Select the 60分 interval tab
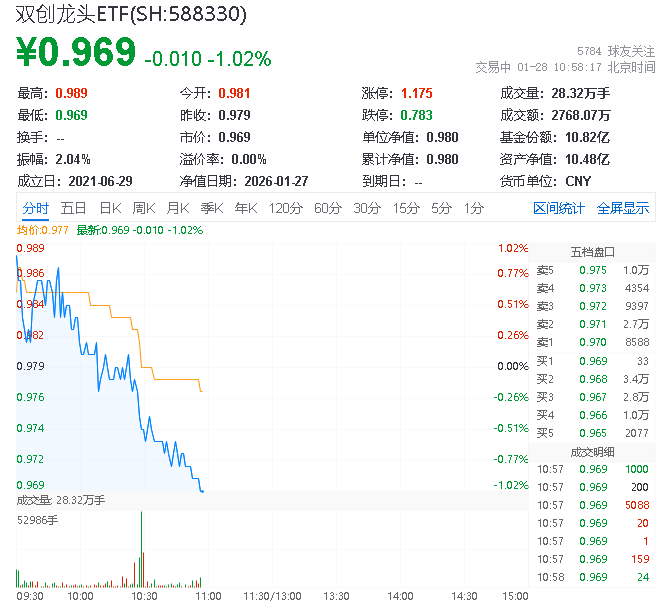Viewport: 656px width, 615px height. tap(328, 208)
